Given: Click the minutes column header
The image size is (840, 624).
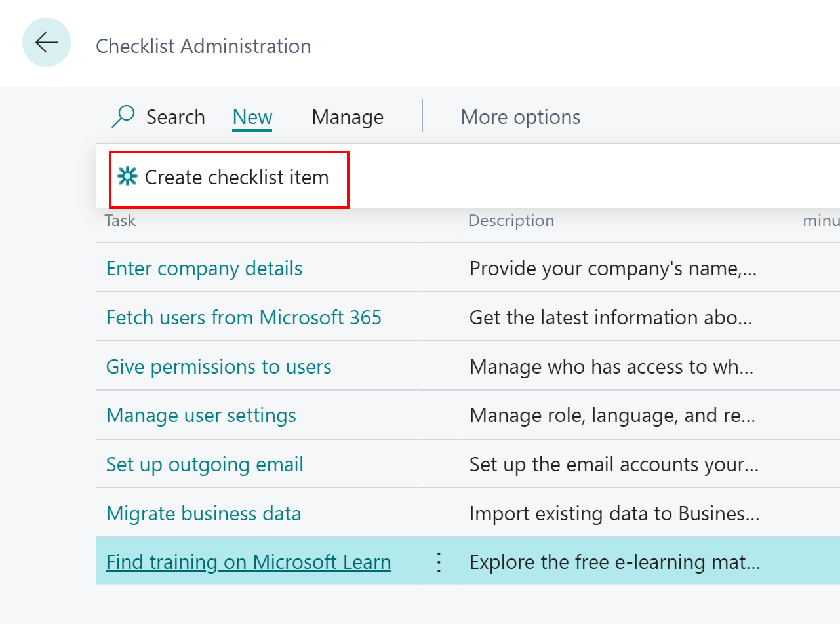Looking at the screenshot, I should click(821, 220).
